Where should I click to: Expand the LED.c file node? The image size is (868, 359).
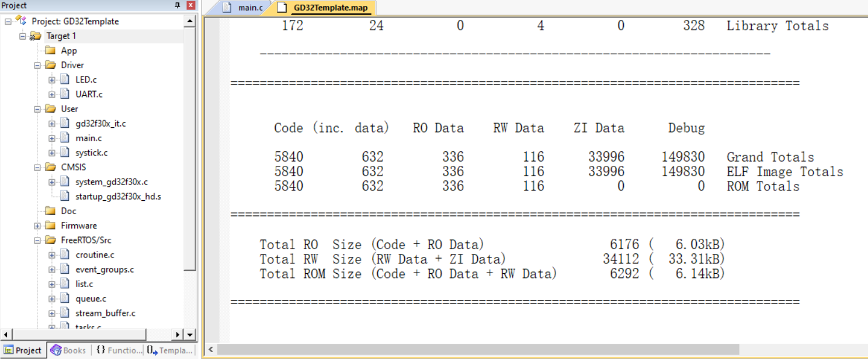pyautogui.click(x=52, y=79)
